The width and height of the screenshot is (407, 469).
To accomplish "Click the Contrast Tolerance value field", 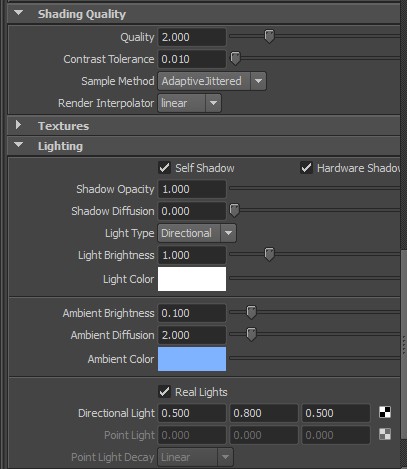I will [x=192, y=59].
